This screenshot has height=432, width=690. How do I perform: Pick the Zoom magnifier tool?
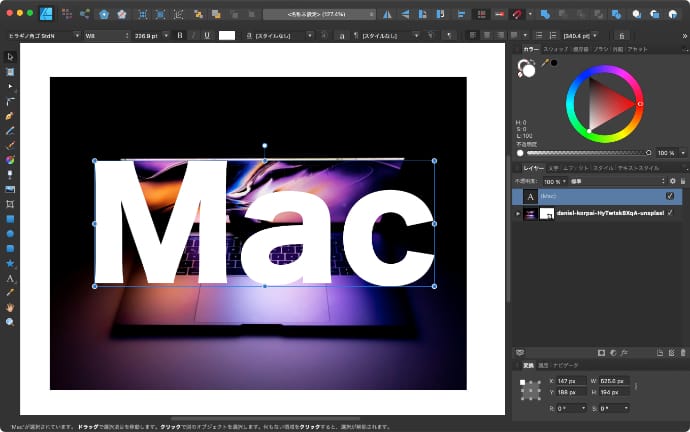pos(10,322)
